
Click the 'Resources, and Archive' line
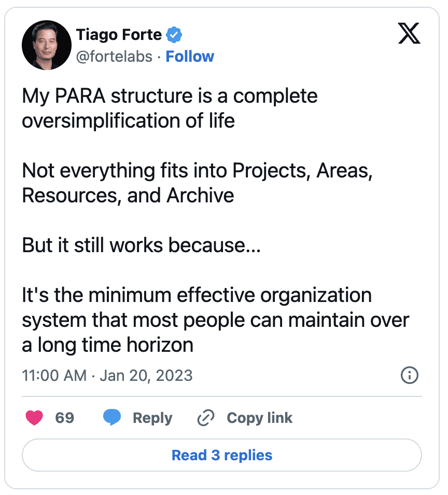[x=128, y=196]
